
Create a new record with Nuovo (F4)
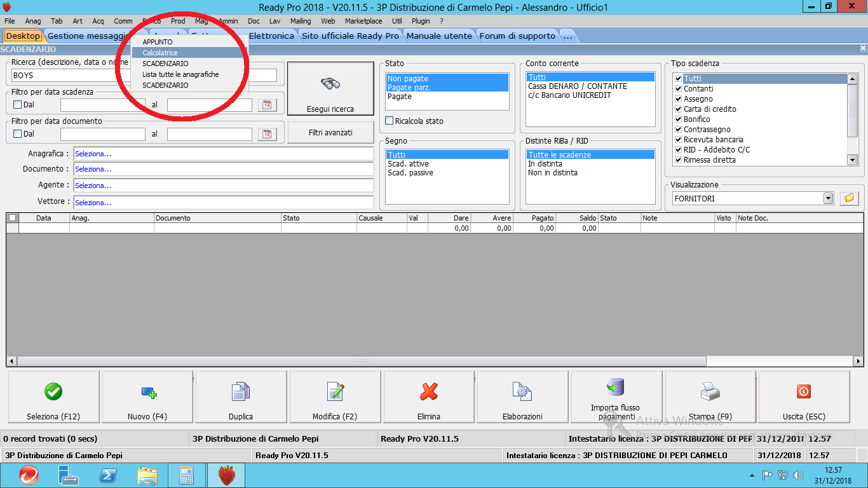coord(147,397)
